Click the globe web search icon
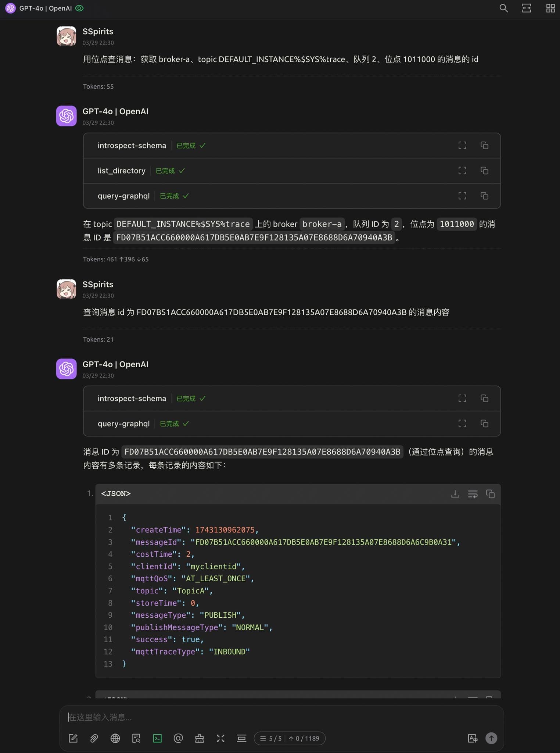560x753 pixels. pos(115,738)
